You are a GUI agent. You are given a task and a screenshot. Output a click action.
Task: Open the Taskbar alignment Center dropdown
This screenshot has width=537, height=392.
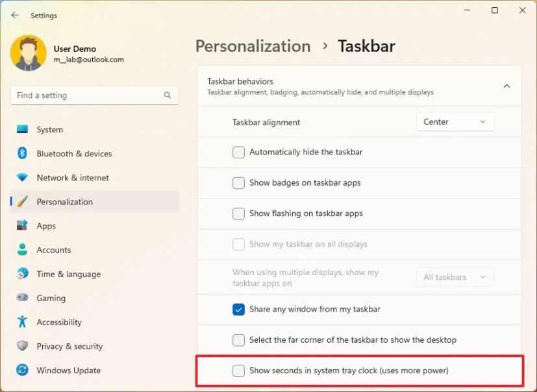(x=455, y=122)
